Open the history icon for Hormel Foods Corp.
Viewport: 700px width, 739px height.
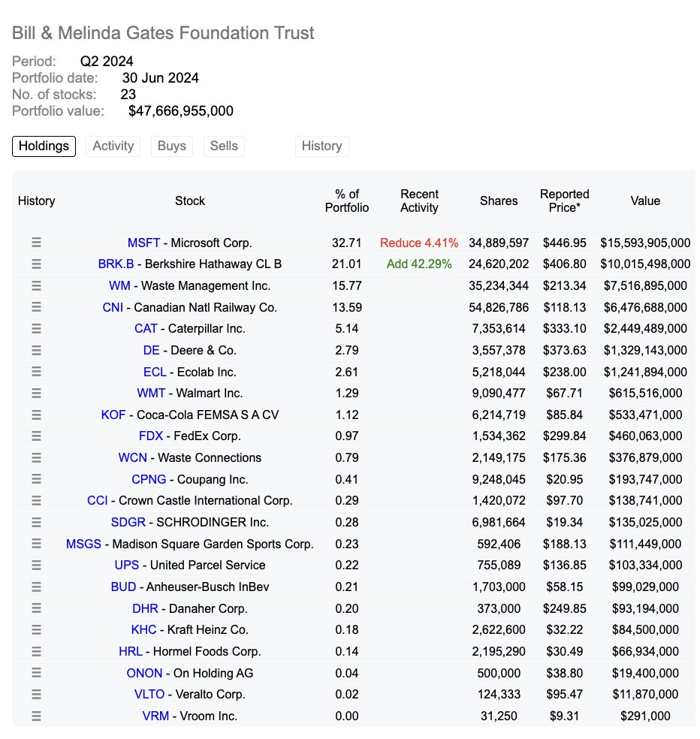pos(36,651)
